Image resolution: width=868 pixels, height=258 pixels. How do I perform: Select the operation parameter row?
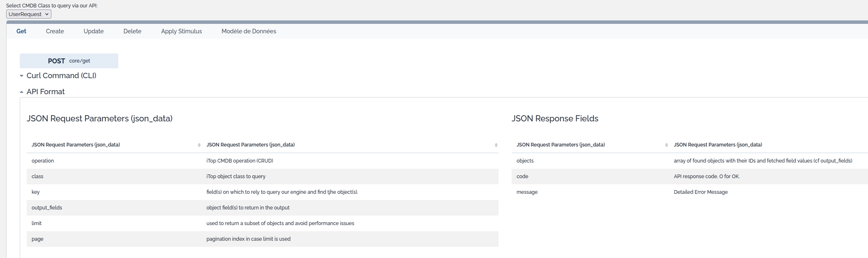(x=262, y=161)
